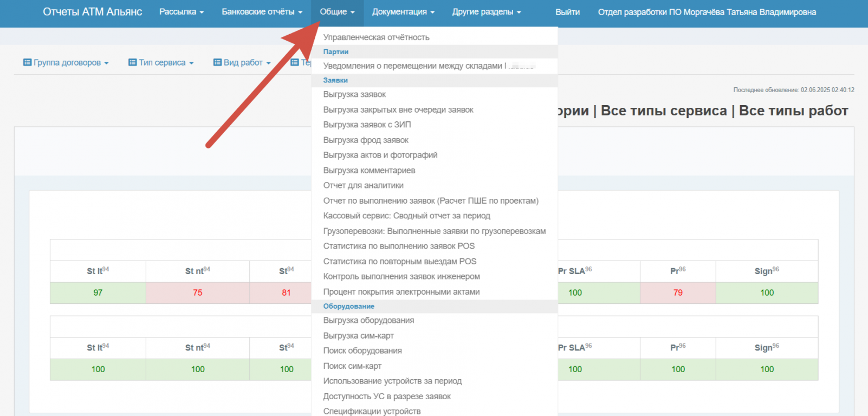Choose Выгрузка заявок from the menu
Screen dimensions: 868x416
tap(354, 94)
